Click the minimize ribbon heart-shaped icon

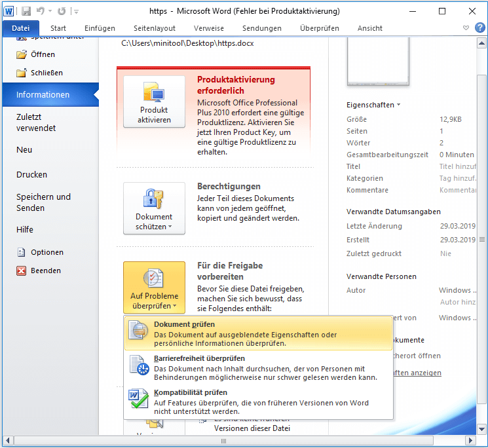tap(466, 28)
